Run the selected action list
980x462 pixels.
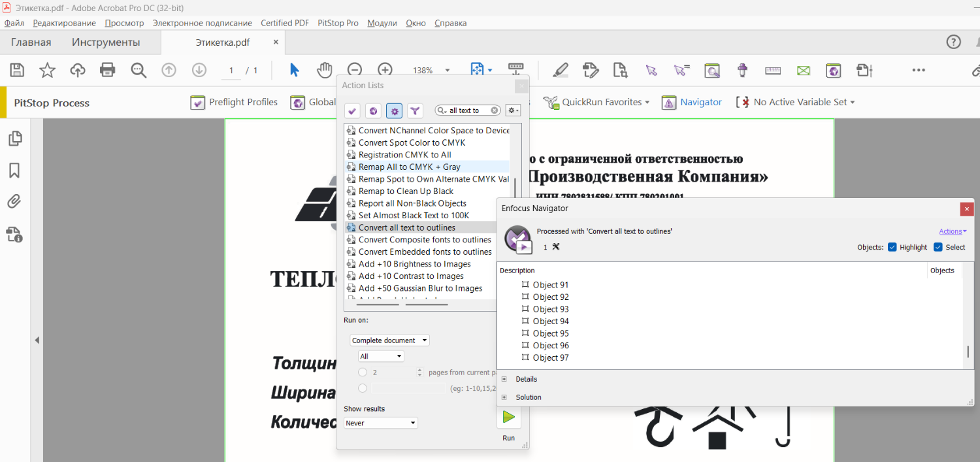tap(508, 417)
